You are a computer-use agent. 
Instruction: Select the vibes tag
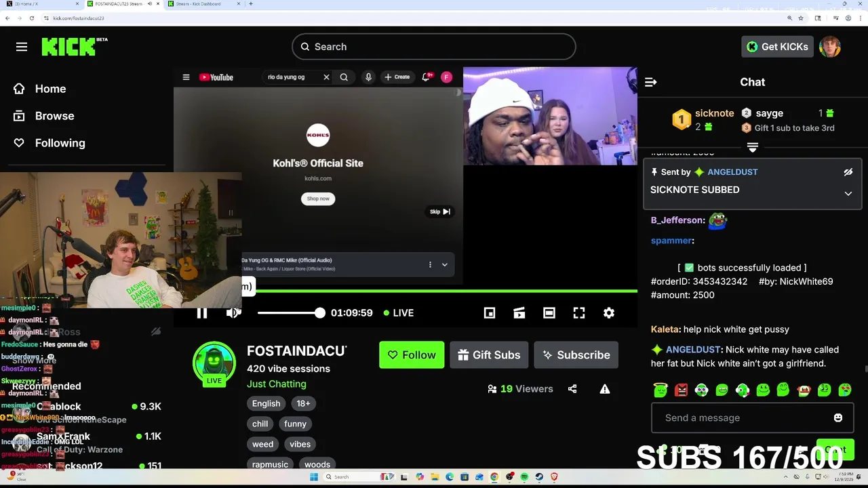point(300,444)
